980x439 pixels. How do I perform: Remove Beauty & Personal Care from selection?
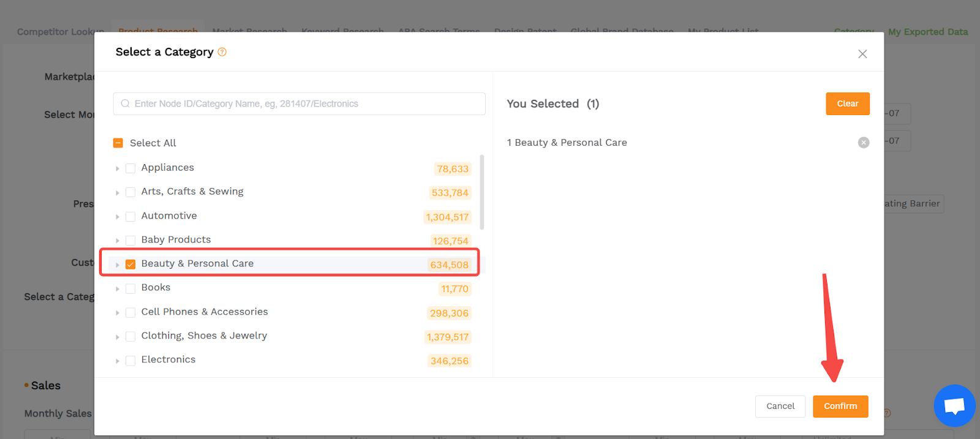[864, 143]
